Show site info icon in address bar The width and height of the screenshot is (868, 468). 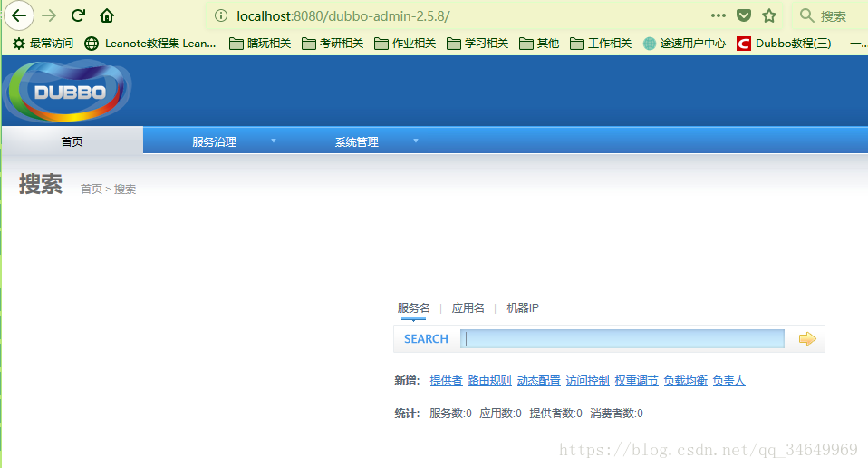[x=220, y=15]
